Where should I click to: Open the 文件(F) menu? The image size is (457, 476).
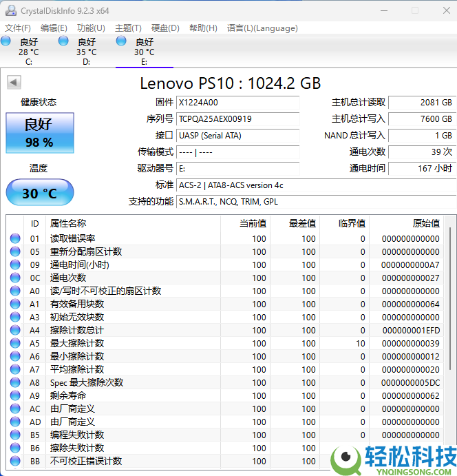(18, 28)
